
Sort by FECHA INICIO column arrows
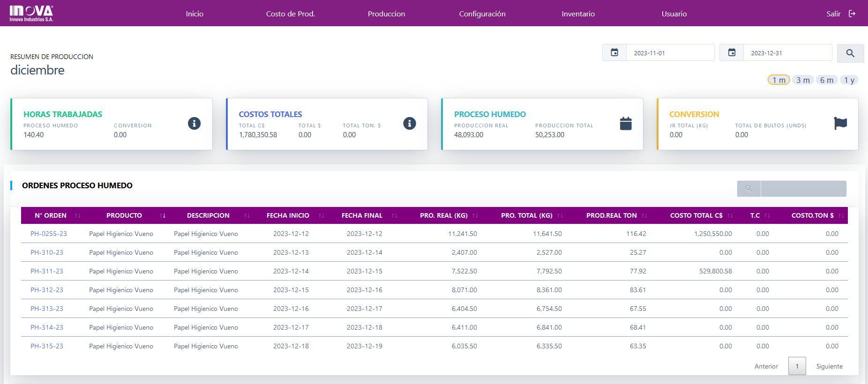(x=321, y=215)
